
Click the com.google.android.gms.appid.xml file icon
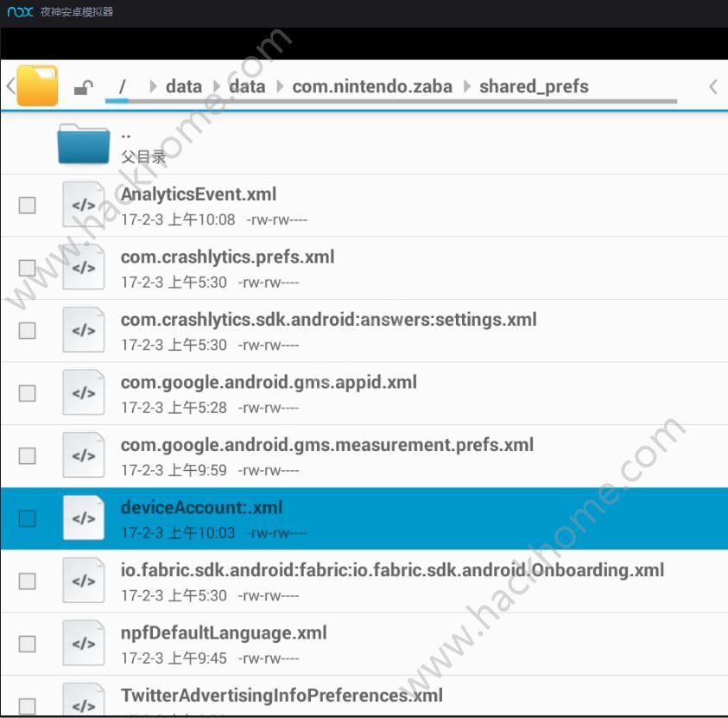[x=84, y=393]
